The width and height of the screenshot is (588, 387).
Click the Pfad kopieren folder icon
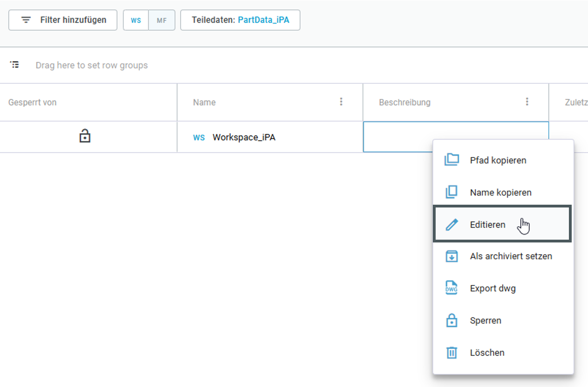pyautogui.click(x=451, y=160)
